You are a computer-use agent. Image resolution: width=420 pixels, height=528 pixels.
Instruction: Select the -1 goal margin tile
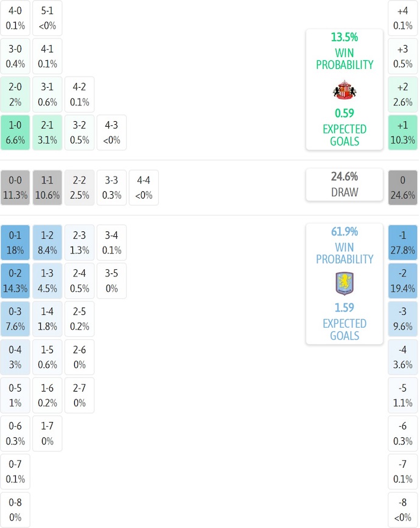pyautogui.click(x=403, y=242)
